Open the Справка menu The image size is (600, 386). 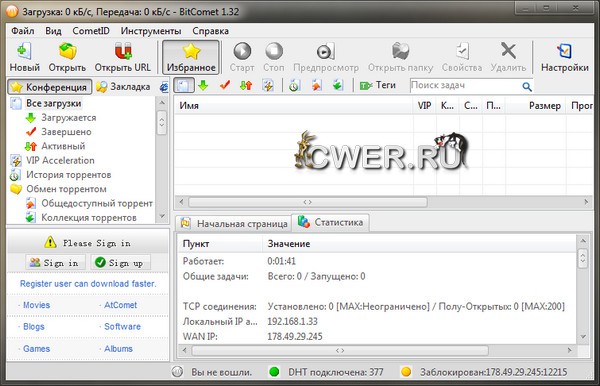pyautogui.click(x=210, y=31)
